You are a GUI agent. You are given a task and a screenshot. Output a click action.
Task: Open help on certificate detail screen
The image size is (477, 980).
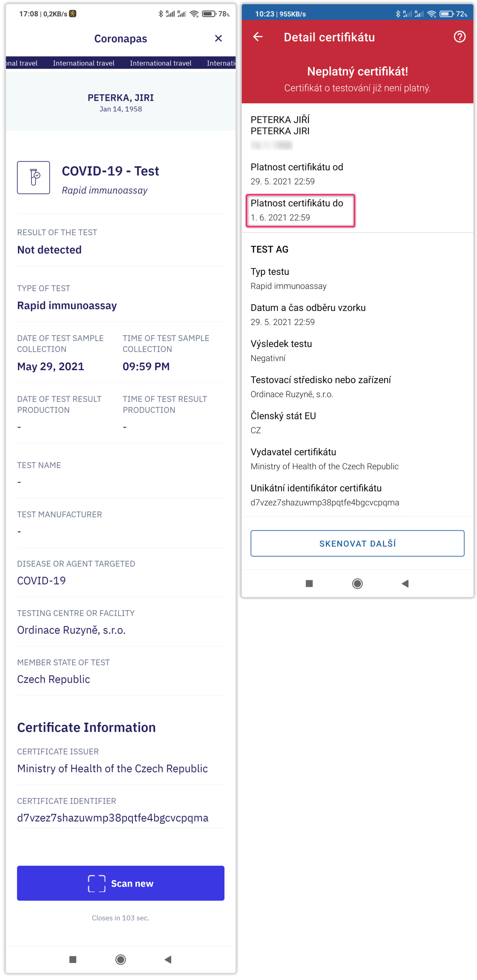click(459, 37)
